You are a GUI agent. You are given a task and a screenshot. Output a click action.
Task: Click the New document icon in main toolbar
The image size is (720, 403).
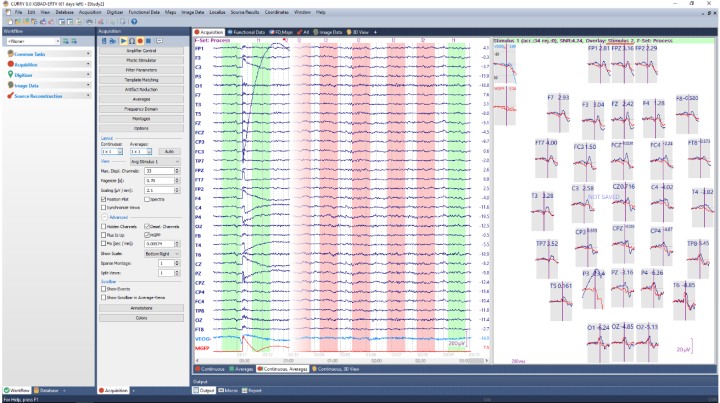pyautogui.click(x=10, y=22)
